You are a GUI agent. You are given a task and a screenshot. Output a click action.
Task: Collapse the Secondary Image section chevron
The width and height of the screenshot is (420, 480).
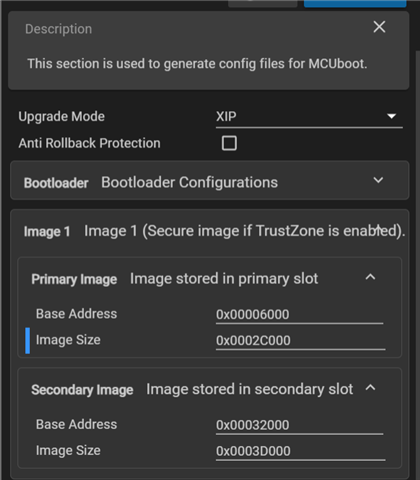[x=370, y=388]
